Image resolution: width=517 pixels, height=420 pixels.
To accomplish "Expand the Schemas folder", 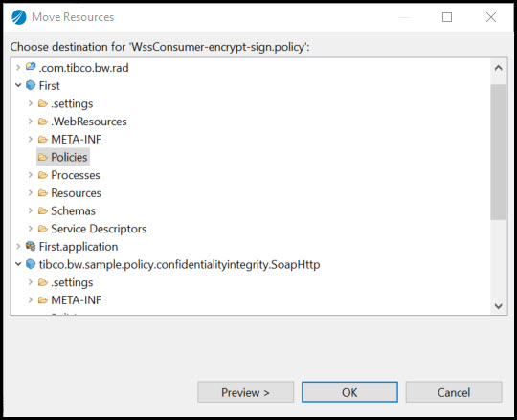I will tap(31, 210).
